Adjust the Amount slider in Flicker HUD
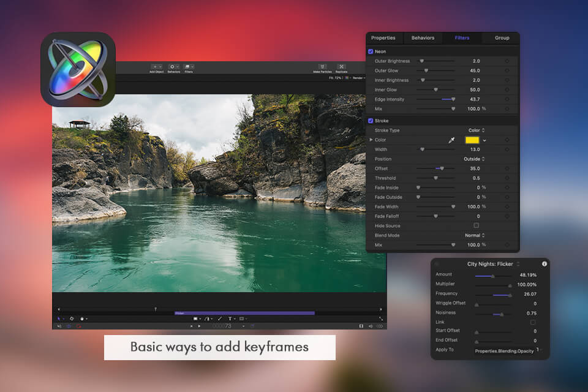Image resolution: width=588 pixels, height=392 pixels. pyautogui.click(x=493, y=276)
